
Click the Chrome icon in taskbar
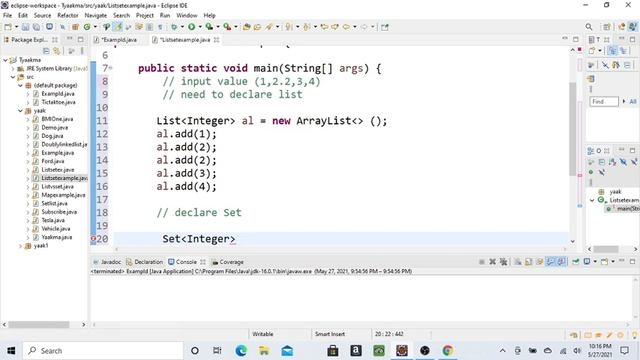point(448,350)
